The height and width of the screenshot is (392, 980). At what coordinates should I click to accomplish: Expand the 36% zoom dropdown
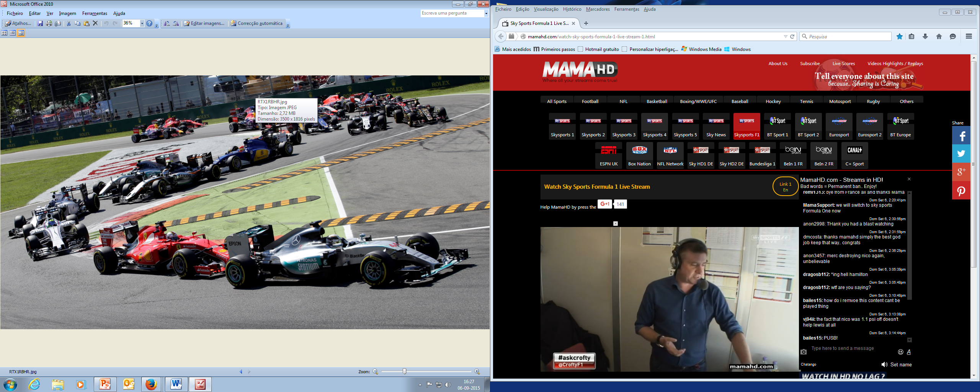pos(142,23)
